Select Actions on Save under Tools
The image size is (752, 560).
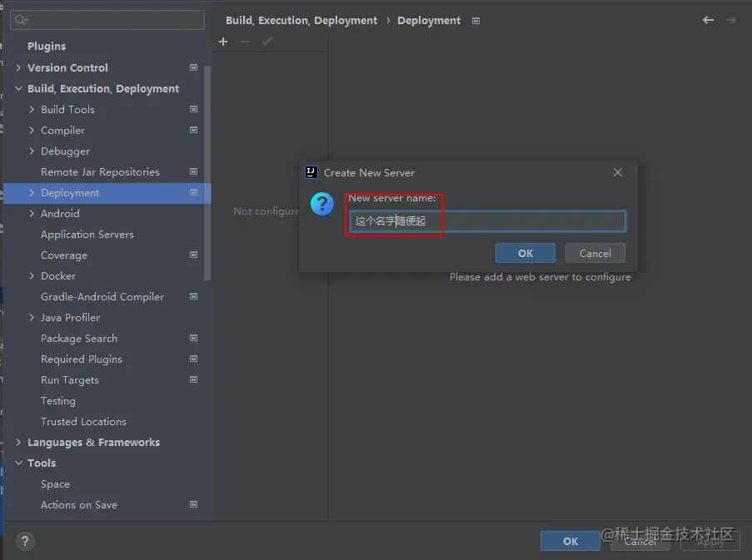(x=78, y=505)
